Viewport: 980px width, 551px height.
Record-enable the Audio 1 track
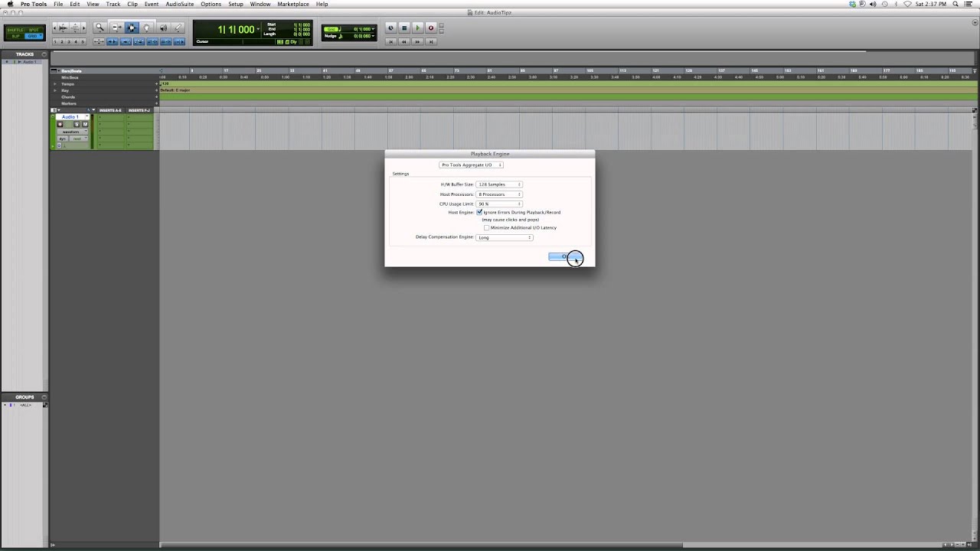point(60,124)
